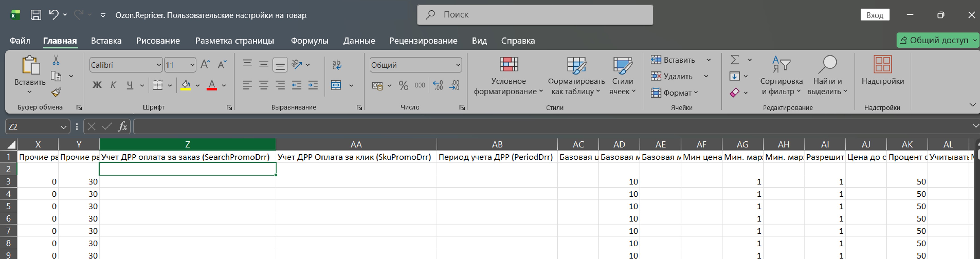Screen dimensions: 980x259
Task: Open the Calibri font name dropdown
Action: tap(159, 65)
